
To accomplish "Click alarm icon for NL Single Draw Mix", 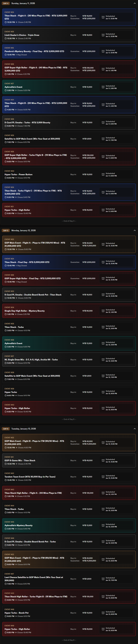I will pos(103,360).
